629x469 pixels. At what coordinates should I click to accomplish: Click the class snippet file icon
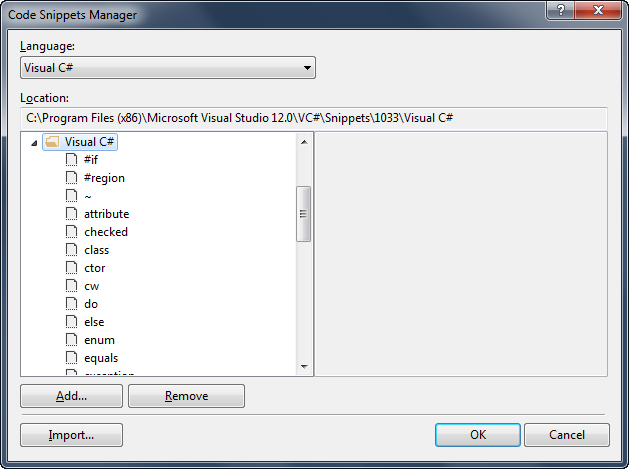coord(71,250)
